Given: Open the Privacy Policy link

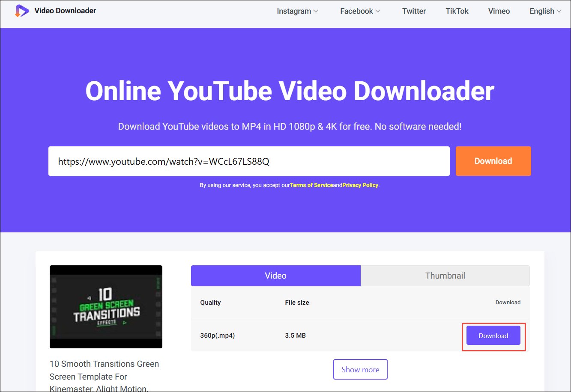Looking at the screenshot, I should (360, 185).
